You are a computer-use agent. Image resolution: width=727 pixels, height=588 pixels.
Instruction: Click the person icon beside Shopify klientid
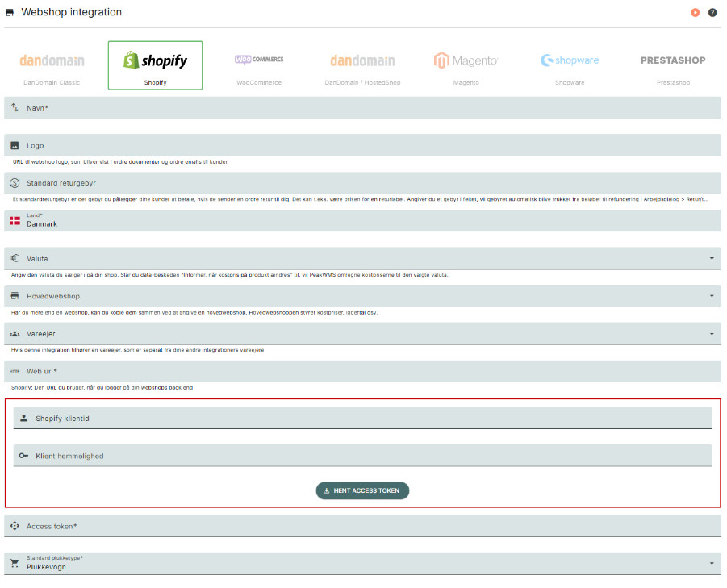pos(23,418)
